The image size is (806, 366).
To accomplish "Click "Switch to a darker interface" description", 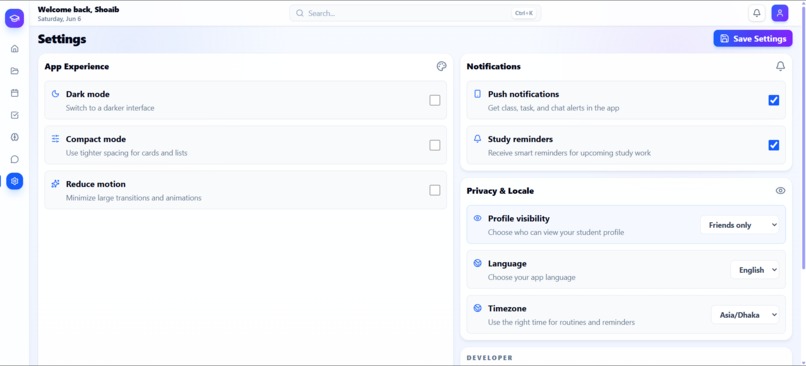I will [x=110, y=108].
